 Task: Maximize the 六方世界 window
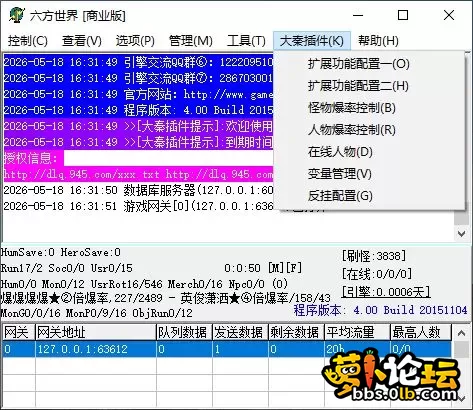403,15
